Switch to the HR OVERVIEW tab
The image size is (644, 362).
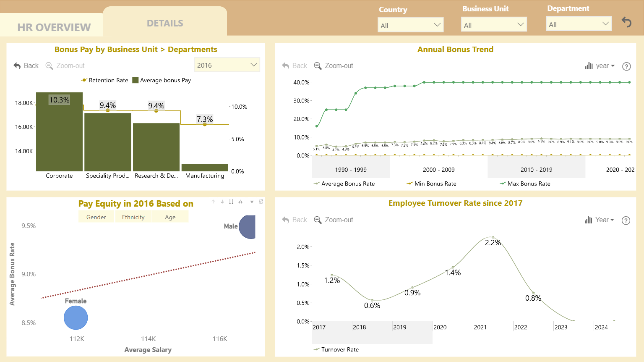pyautogui.click(x=54, y=27)
